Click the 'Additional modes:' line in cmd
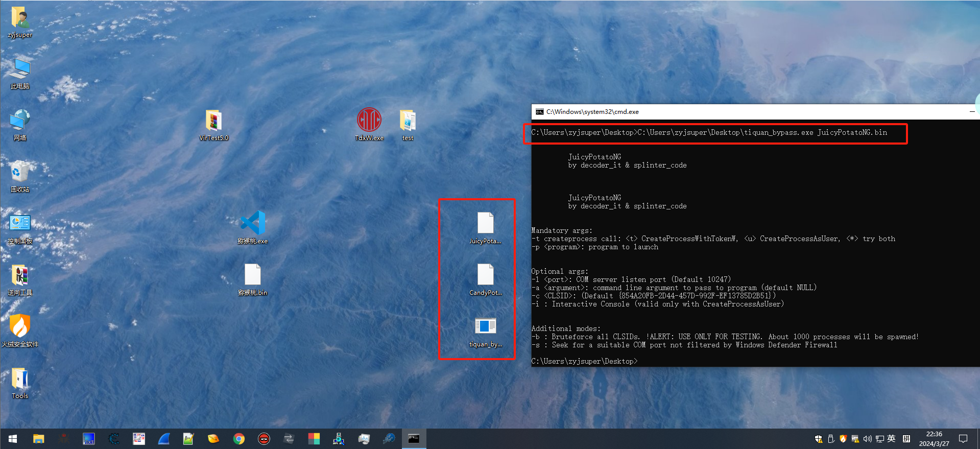The width and height of the screenshot is (980, 449). coord(566,328)
